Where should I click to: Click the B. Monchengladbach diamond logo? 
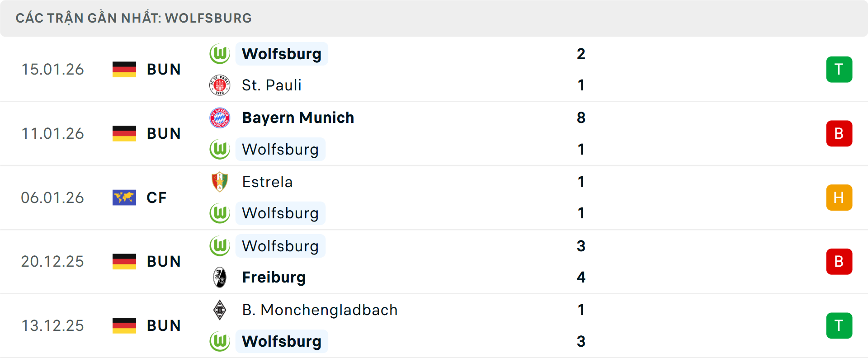[x=220, y=310]
